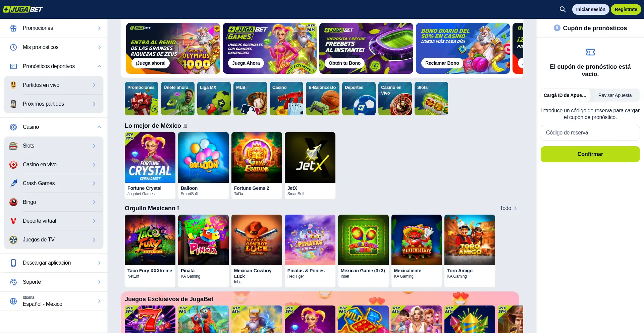Click the Crash Games rocket icon
644x333 pixels.
[x=13, y=183]
